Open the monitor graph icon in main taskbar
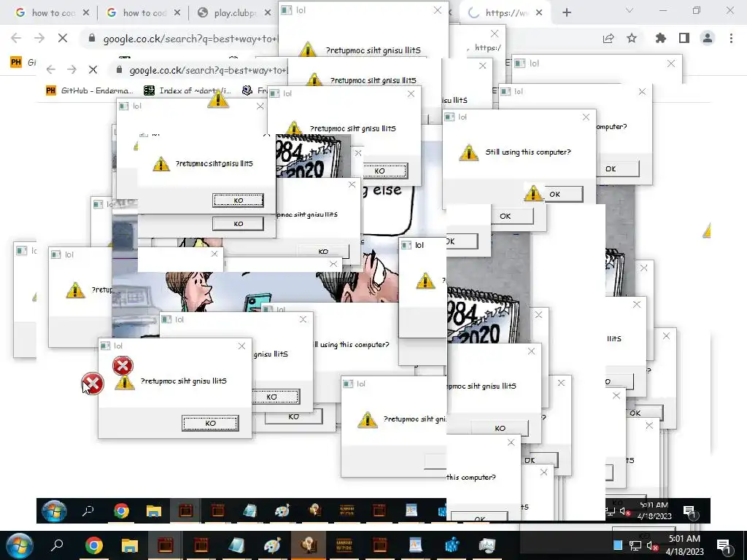This screenshot has width=747, height=560. [x=487, y=545]
